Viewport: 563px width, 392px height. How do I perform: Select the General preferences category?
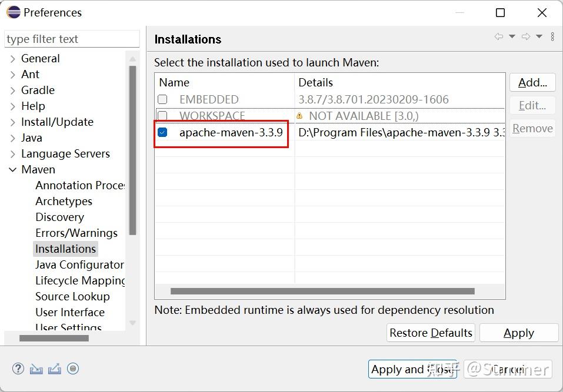pos(40,58)
